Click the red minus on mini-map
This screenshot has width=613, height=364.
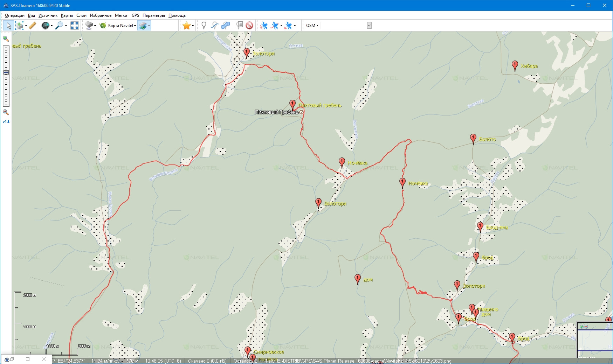click(x=586, y=327)
